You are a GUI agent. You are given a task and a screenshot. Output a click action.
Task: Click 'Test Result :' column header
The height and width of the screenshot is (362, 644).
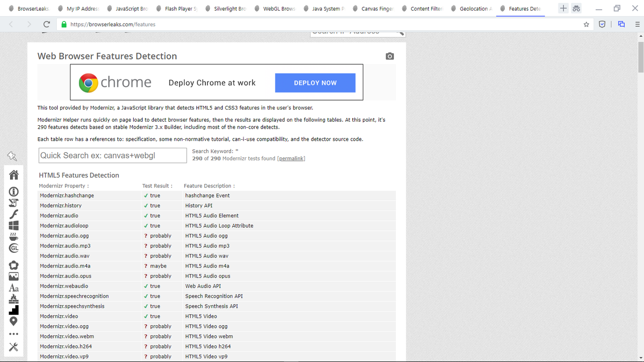[157, 186]
